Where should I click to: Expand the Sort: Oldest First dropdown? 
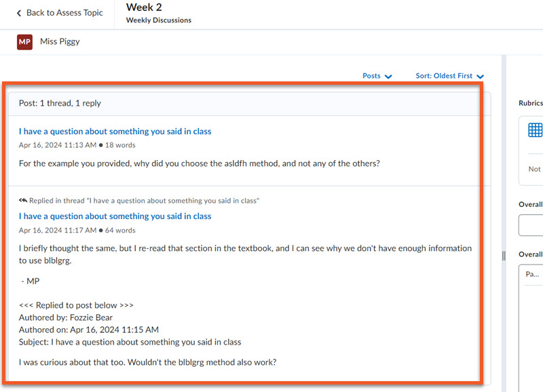[x=449, y=76]
